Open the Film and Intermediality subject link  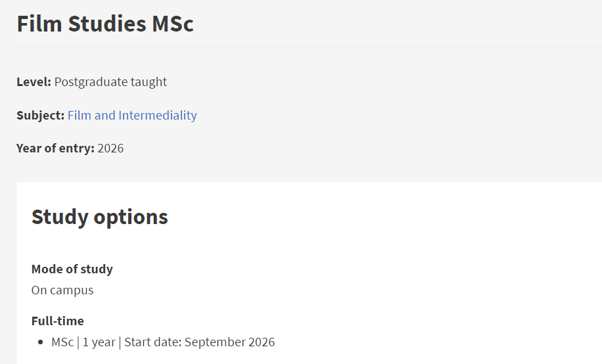[x=132, y=116]
